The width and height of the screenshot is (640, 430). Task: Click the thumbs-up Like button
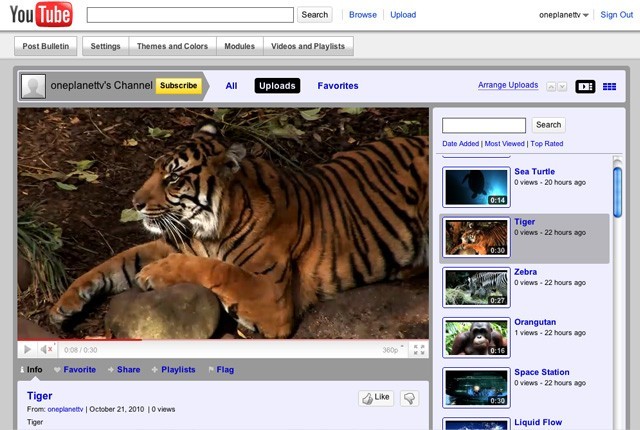pyautogui.click(x=376, y=398)
